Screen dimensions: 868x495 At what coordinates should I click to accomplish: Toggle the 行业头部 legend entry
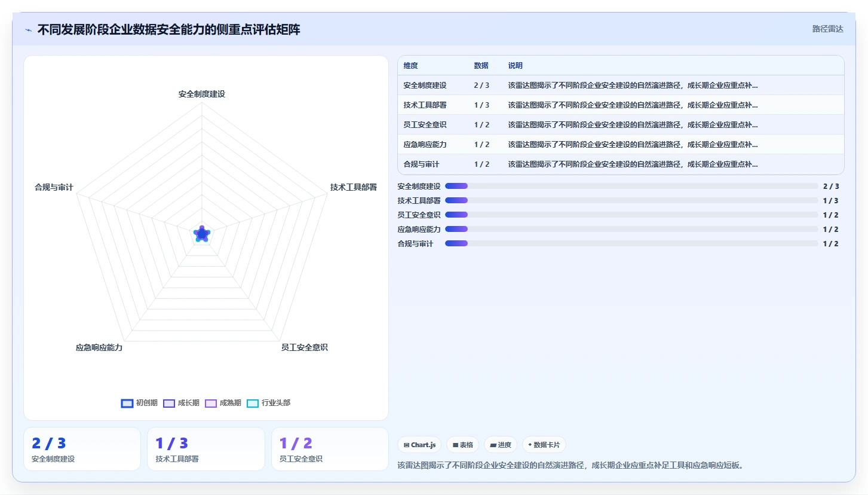point(269,403)
